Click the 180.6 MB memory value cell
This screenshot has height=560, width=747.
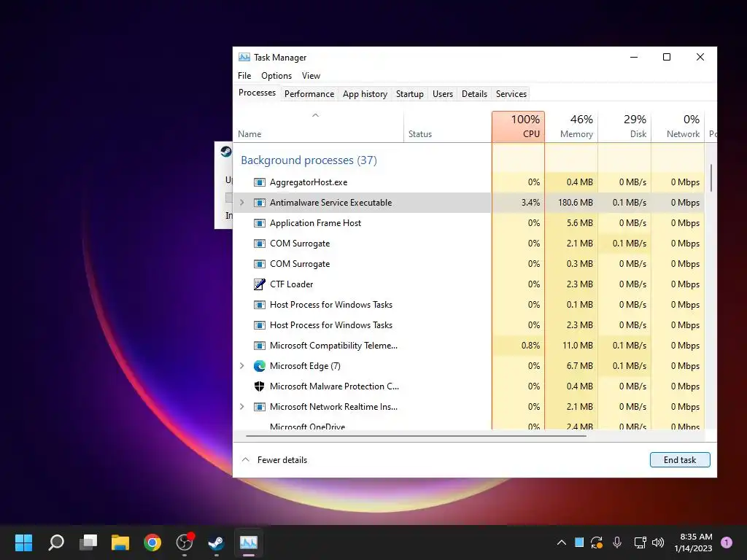point(571,203)
